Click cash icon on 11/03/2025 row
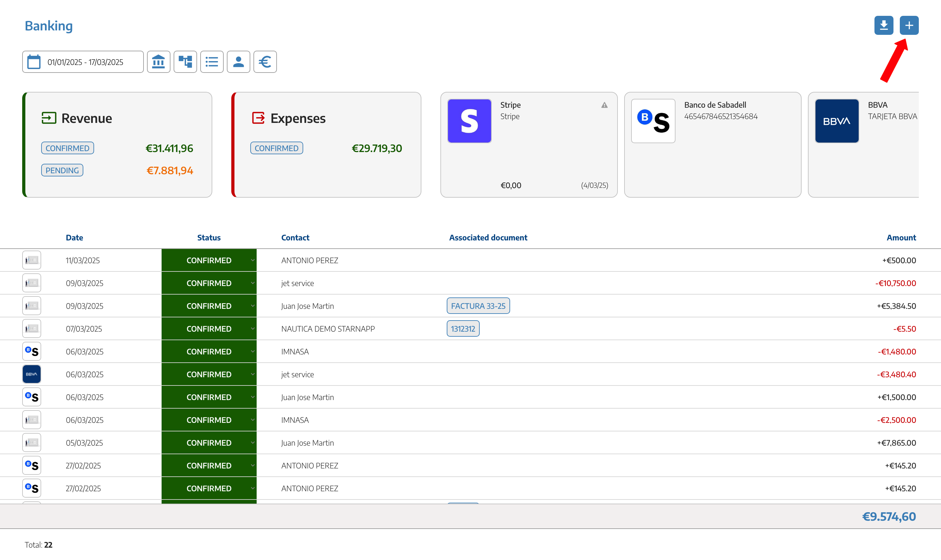This screenshot has height=560, width=941. pos(32,260)
